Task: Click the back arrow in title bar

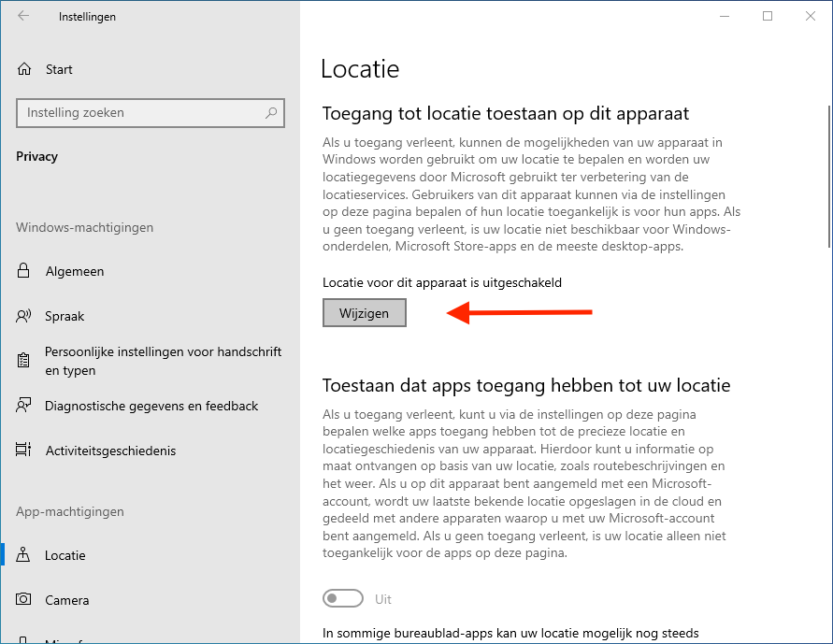Action: (23, 16)
